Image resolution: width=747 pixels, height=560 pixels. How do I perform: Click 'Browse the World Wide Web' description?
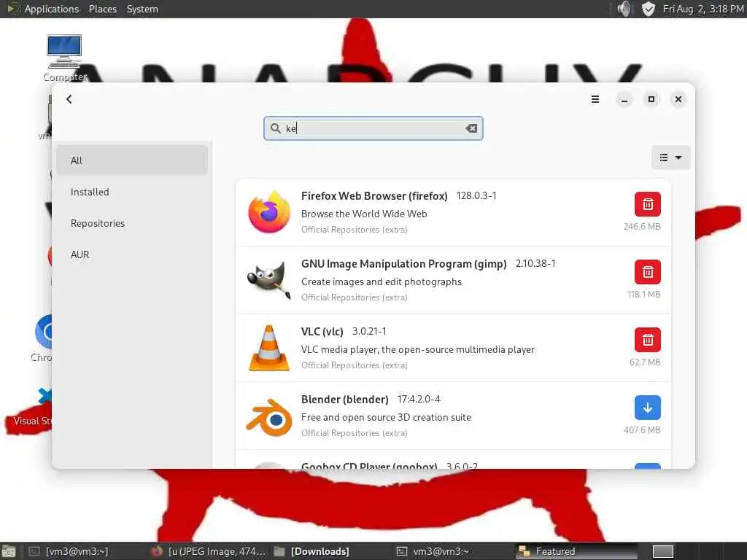click(x=364, y=214)
